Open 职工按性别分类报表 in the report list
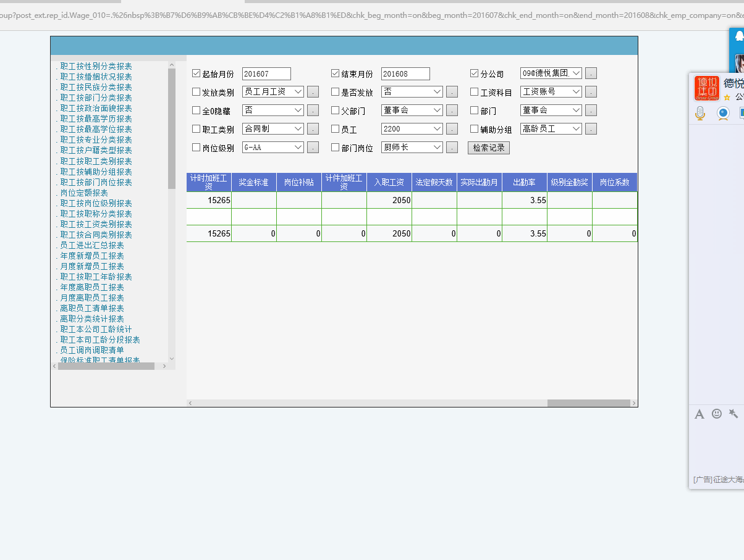 96,66
